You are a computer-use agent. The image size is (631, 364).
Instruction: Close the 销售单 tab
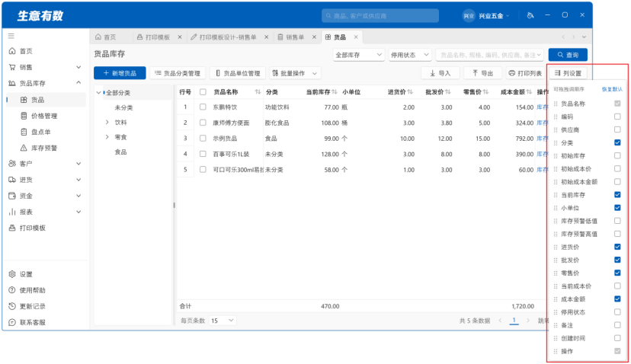(x=314, y=37)
